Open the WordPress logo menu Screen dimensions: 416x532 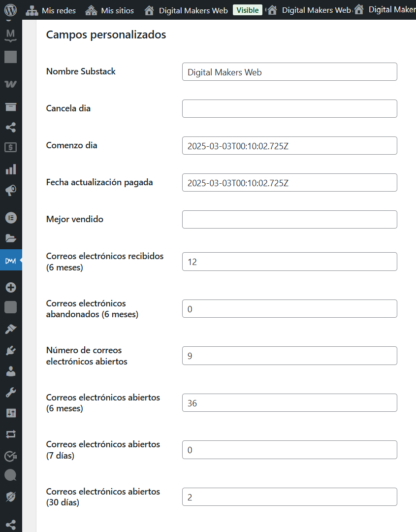11,10
